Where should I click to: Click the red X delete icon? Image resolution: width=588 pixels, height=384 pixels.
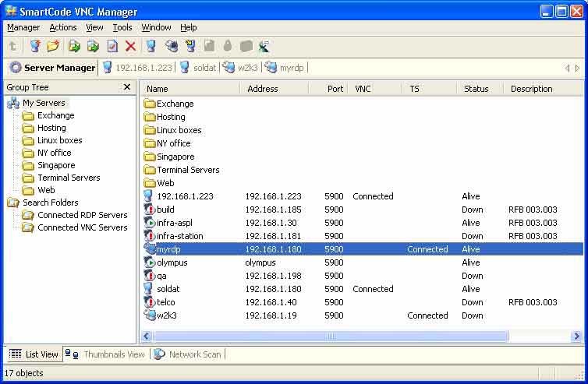point(130,46)
